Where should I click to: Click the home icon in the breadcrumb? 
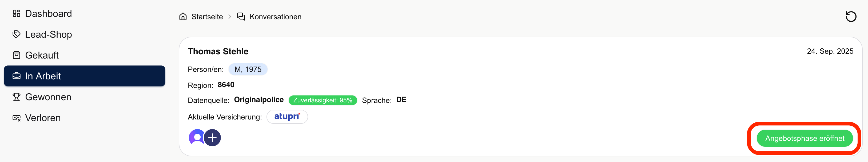183,17
